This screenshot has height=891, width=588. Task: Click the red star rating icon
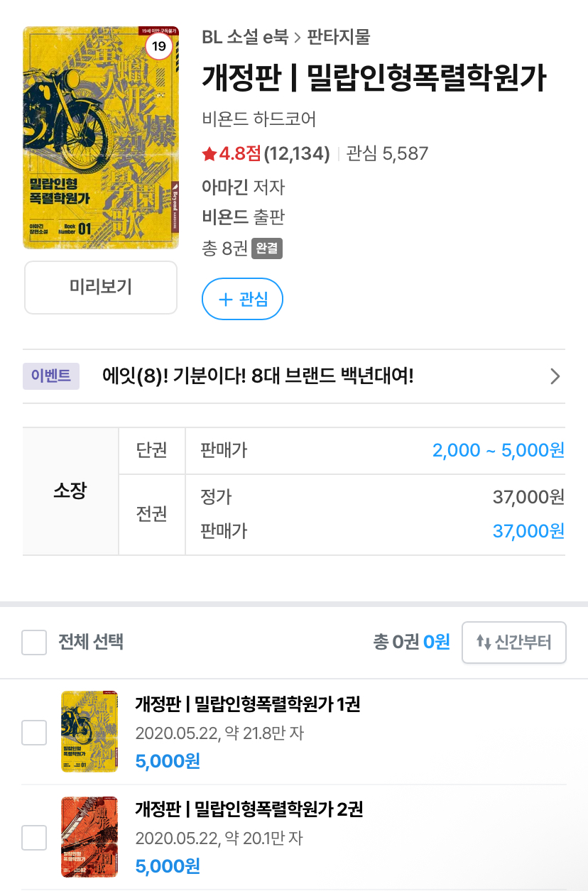209,153
